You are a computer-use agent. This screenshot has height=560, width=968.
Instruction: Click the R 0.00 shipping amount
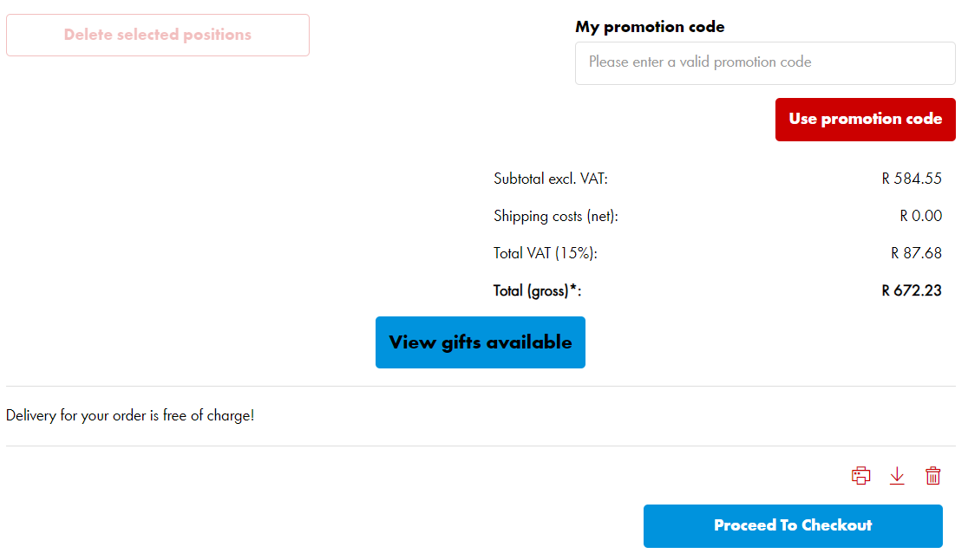coord(920,216)
